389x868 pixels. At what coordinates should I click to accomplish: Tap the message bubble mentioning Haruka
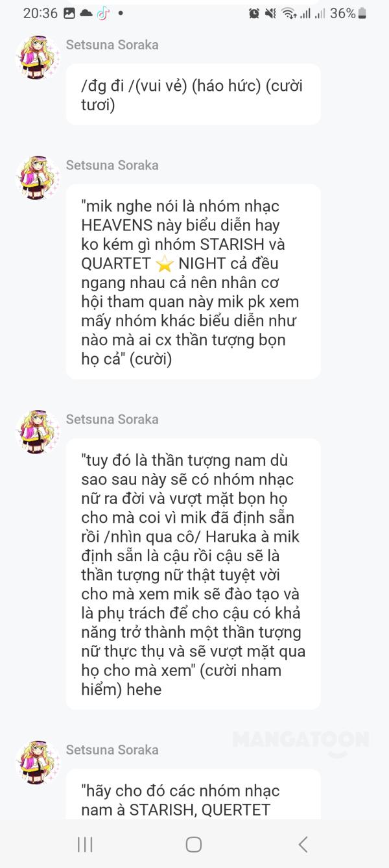click(193, 574)
